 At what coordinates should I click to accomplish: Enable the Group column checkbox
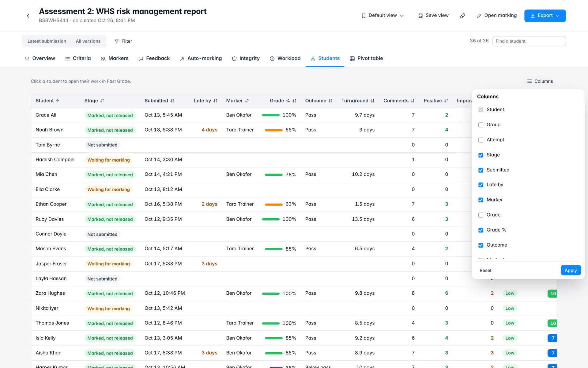click(x=481, y=125)
